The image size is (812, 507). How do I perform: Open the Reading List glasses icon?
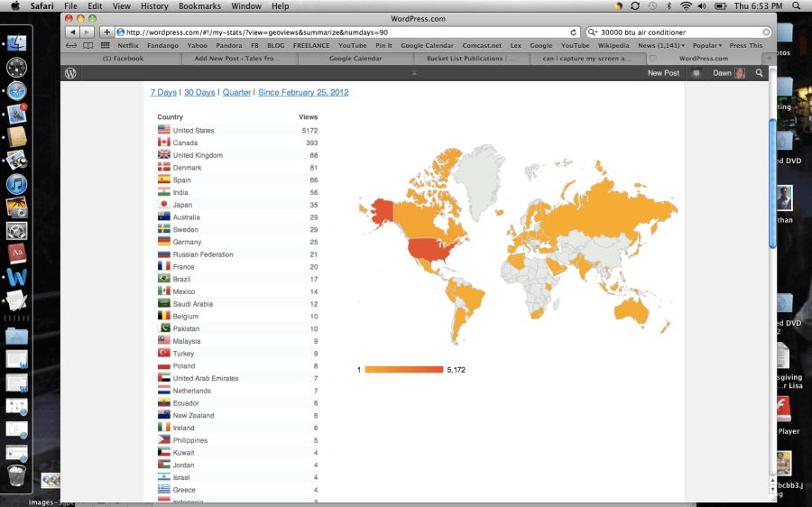[72, 45]
